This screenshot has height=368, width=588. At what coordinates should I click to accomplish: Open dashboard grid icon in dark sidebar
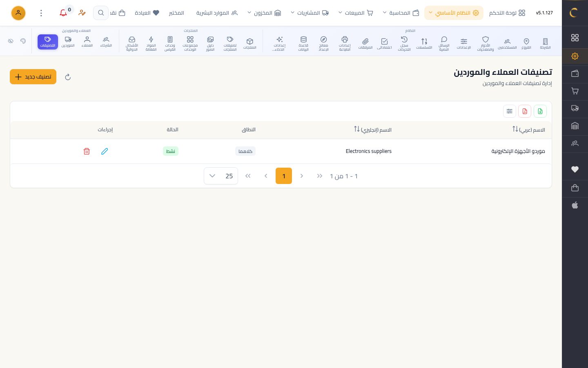[575, 38]
